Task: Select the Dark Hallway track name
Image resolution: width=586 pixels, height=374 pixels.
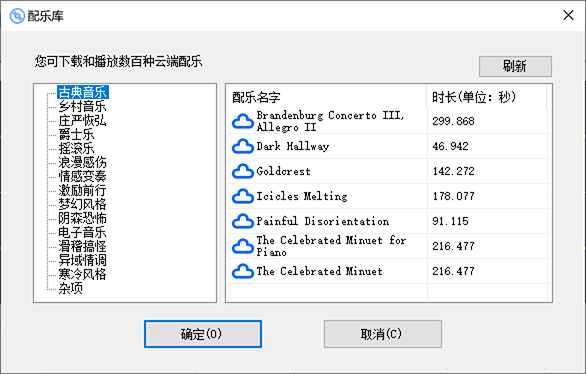Action: coord(293,146)
